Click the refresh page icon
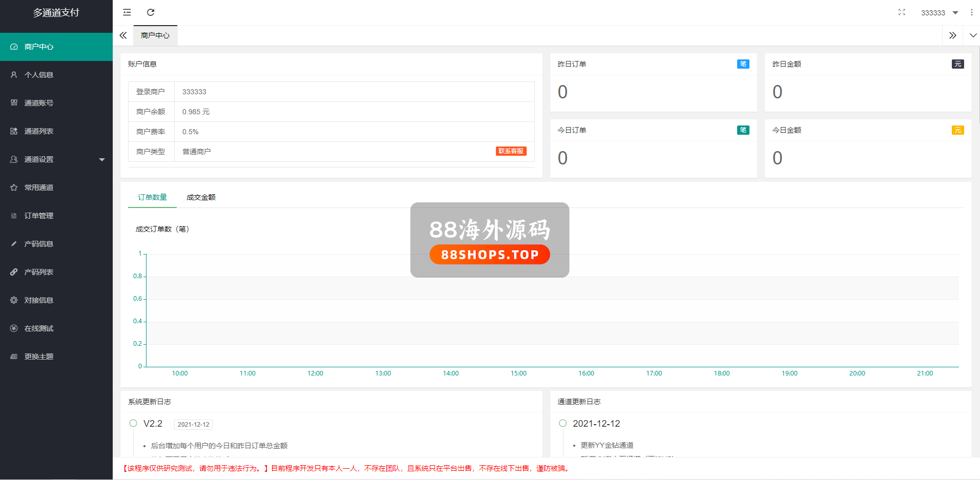 tap(151, 12)
